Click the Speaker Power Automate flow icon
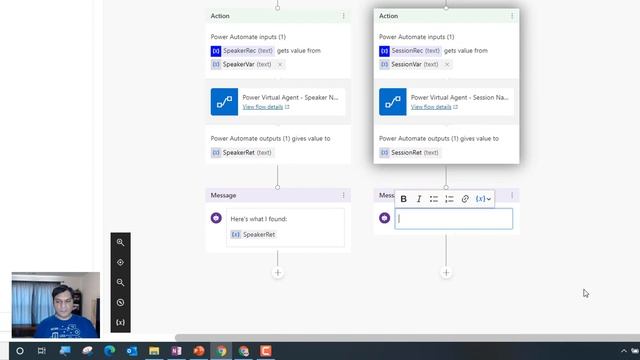 click(224, 102)
